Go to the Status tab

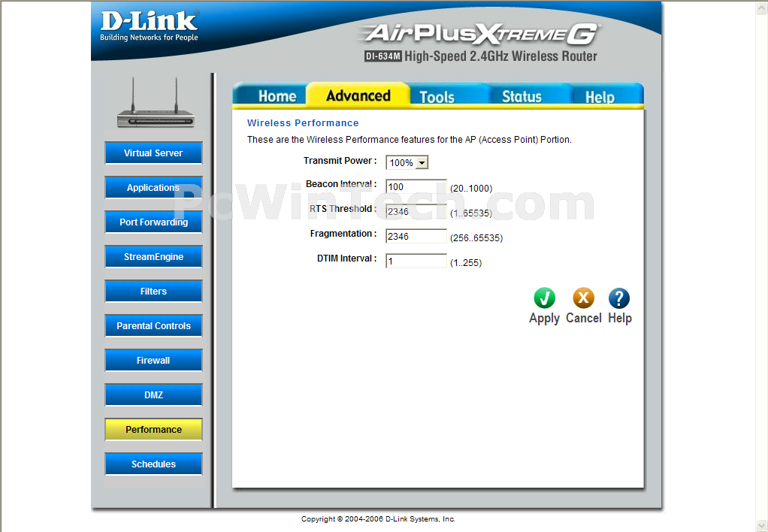click(522, 96)
